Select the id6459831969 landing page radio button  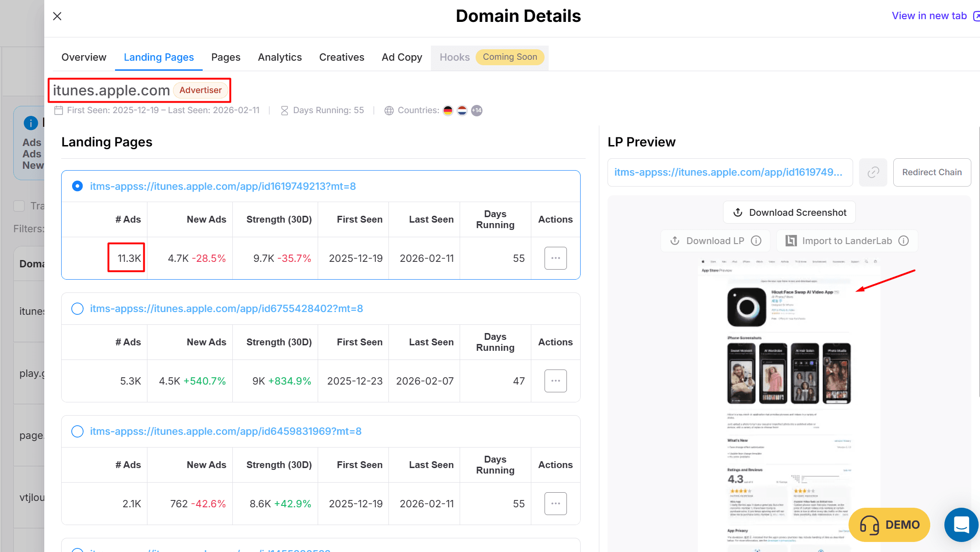(78, 432)
